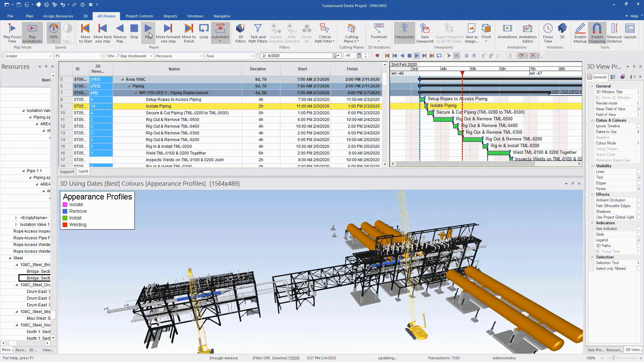Open the File menu

click(x=10, y=16)
